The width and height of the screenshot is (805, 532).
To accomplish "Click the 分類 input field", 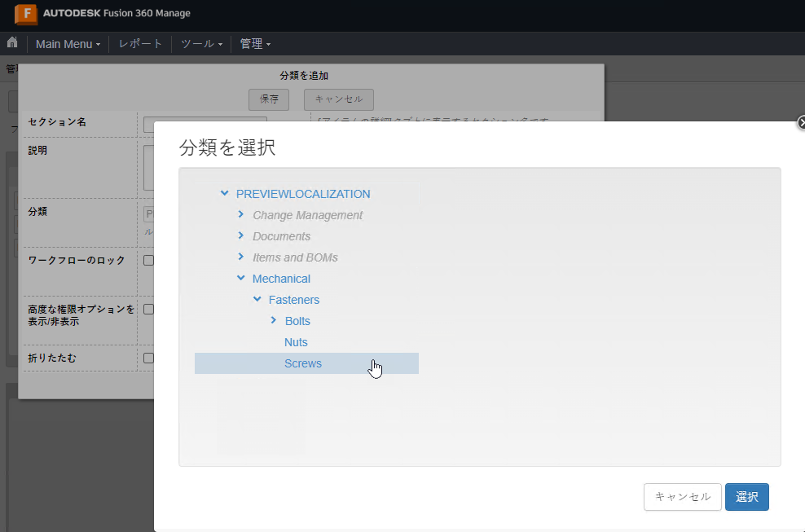I will point(149,213).
